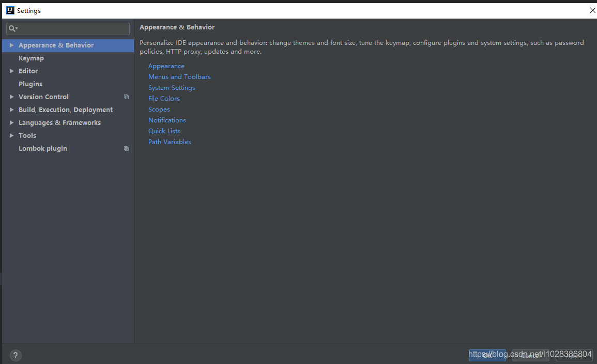Open the File Colors link
This screenshot has height=364, width=597.
click(164, 99)
